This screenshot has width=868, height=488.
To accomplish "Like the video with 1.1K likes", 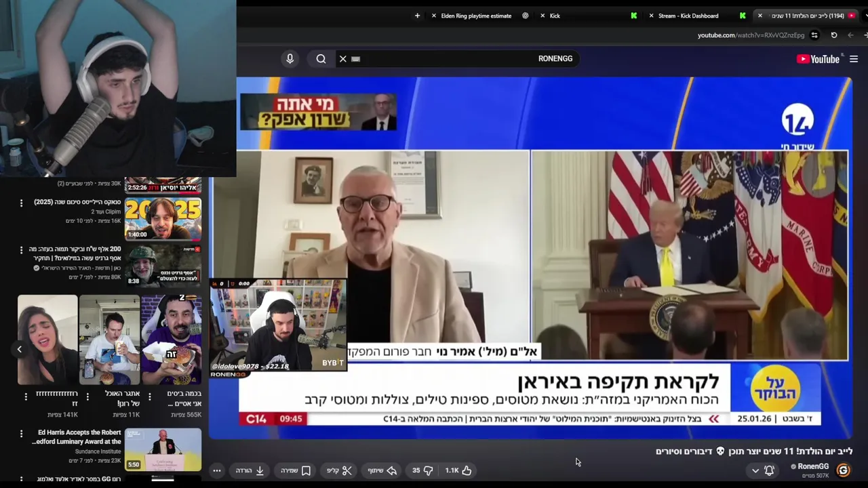I will pos(458,470).
